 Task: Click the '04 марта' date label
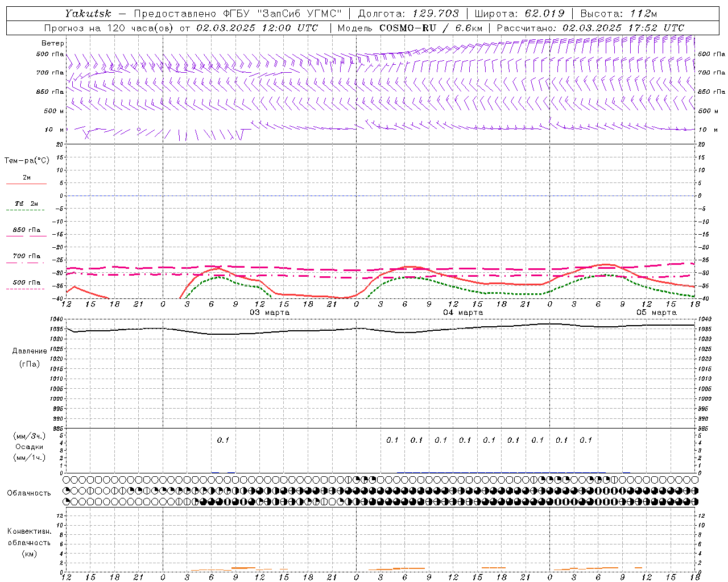[x=463, y=313]
